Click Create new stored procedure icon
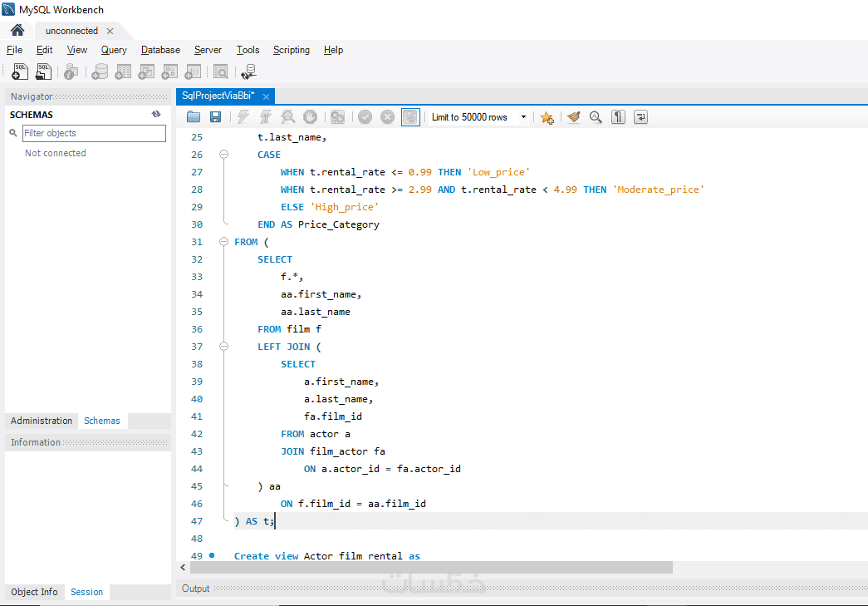This screenshot has width=868, height=606. pyautogui.click(x=169, y=71)
